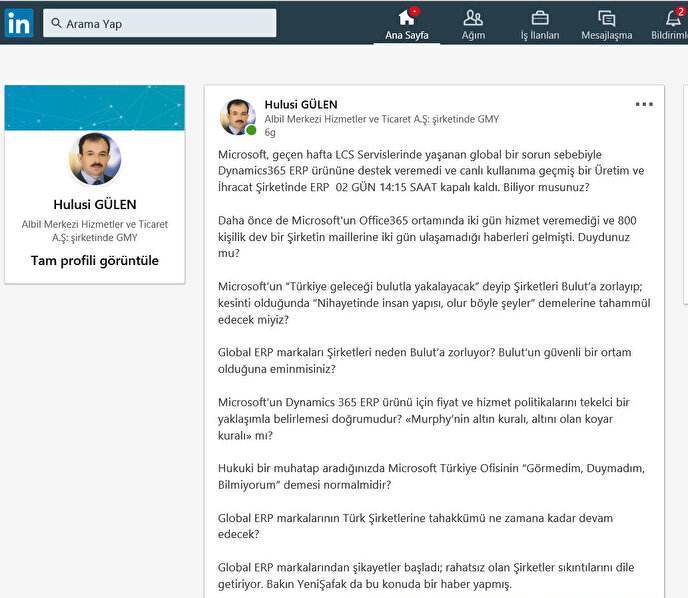The width and height of the screenshot is (688, 598).
Task: Open the Mesajlaşma messaging tab
Action: click(606, 25)
